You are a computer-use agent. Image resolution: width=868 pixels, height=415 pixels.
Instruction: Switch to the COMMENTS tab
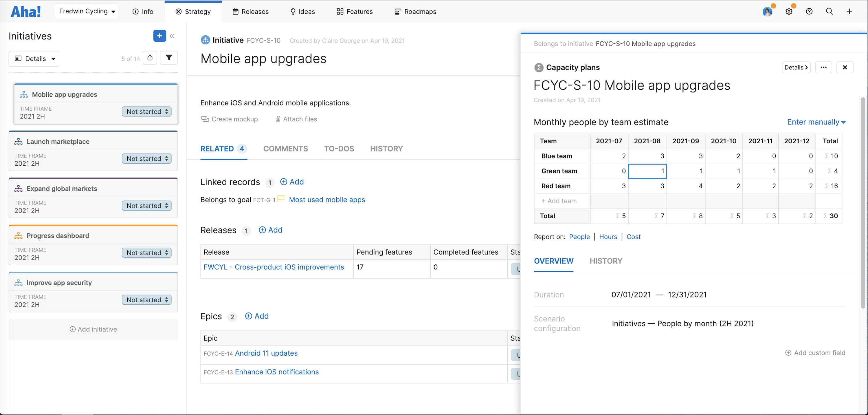285,148
